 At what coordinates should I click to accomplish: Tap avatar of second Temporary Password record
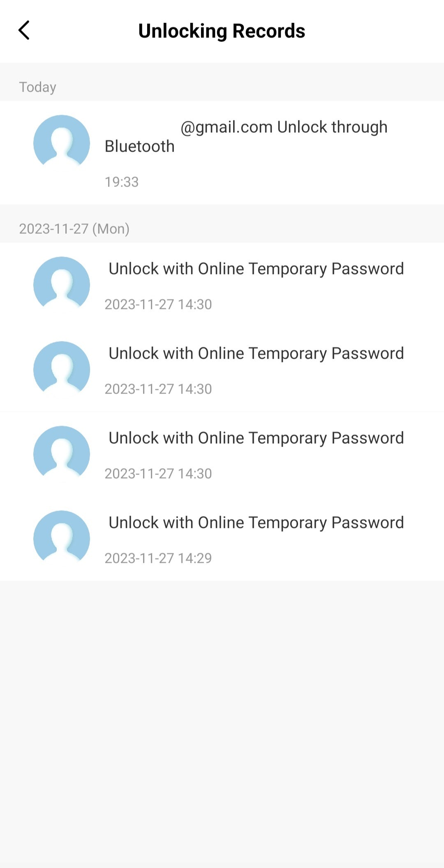62,369
